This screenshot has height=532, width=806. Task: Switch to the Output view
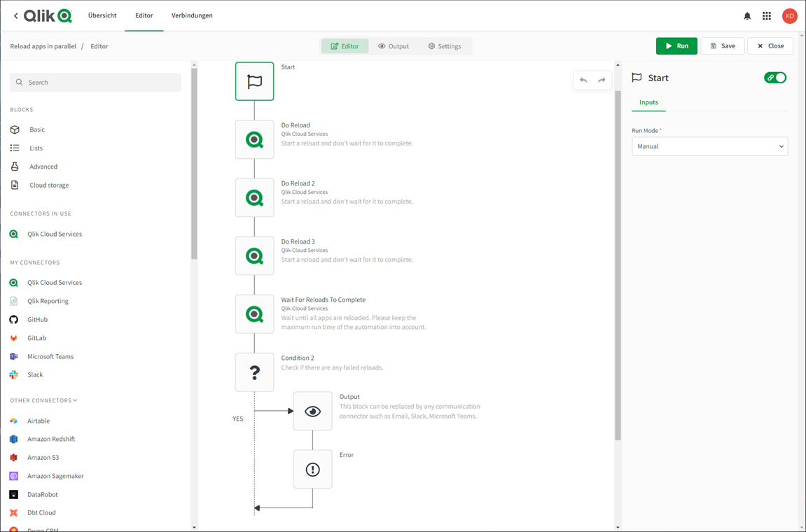pyautogui.click(x=394, y=46)
